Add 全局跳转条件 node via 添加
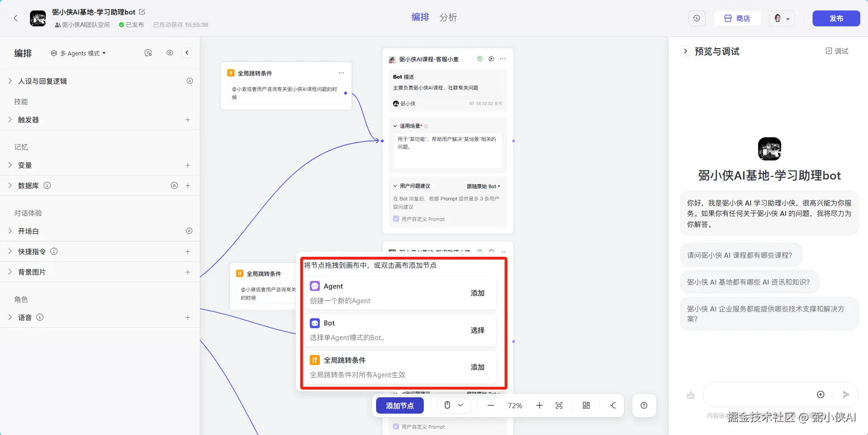Screen dimensions: 868x435 [x=477, y=367]
